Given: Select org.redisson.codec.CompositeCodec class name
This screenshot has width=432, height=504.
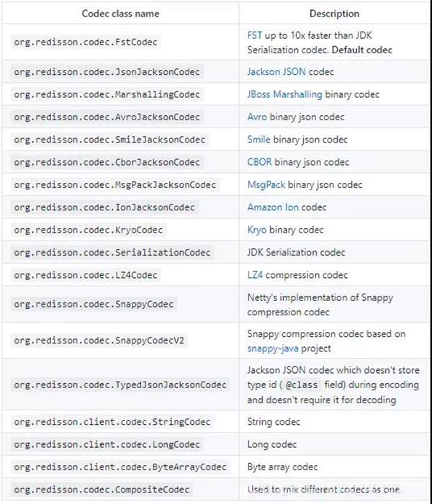Looking at the screenshot, I should [x=102, y=490].
